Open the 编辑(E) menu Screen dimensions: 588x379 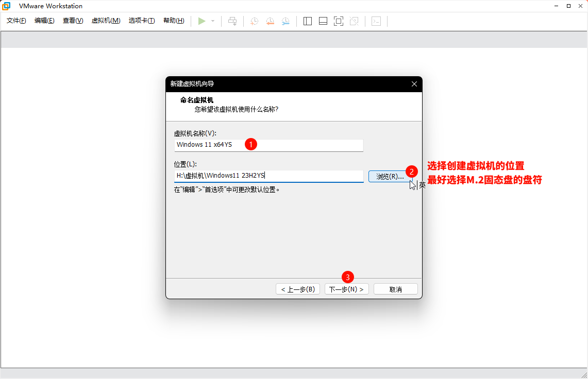tap(44, 21)
